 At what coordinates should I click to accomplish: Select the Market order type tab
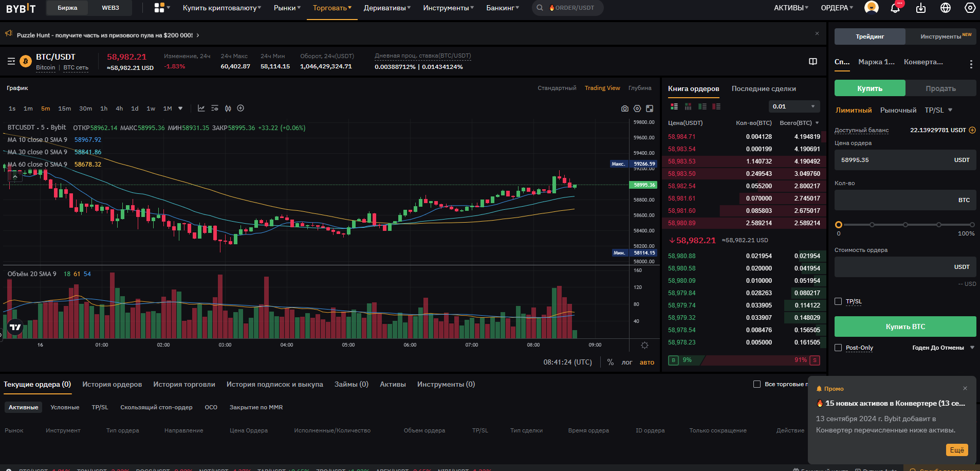coord(898,110)
